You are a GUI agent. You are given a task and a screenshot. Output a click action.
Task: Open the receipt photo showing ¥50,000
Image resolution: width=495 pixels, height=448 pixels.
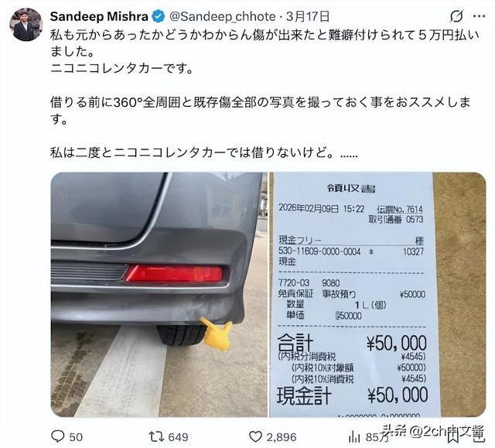tap(377, 294)
